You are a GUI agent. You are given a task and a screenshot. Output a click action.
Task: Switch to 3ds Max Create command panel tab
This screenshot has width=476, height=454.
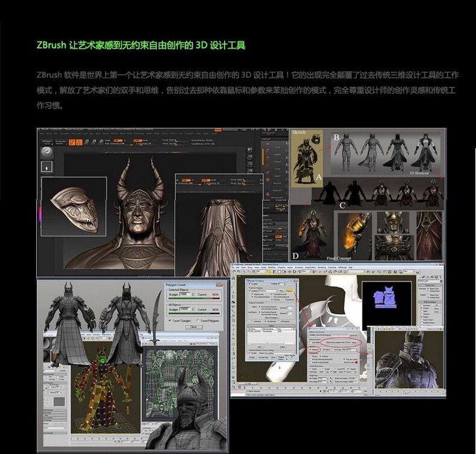(419, 277)
